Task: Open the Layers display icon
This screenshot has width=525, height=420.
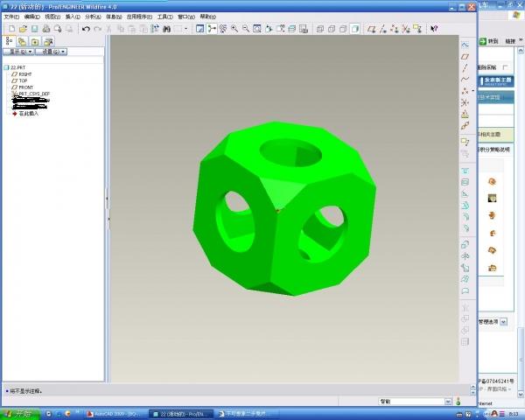Action: click(292, 29)
